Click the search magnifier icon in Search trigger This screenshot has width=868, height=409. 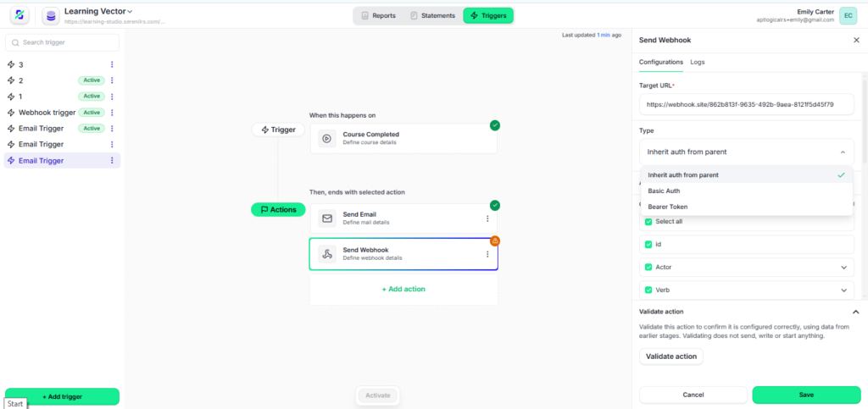click(15, 42)
